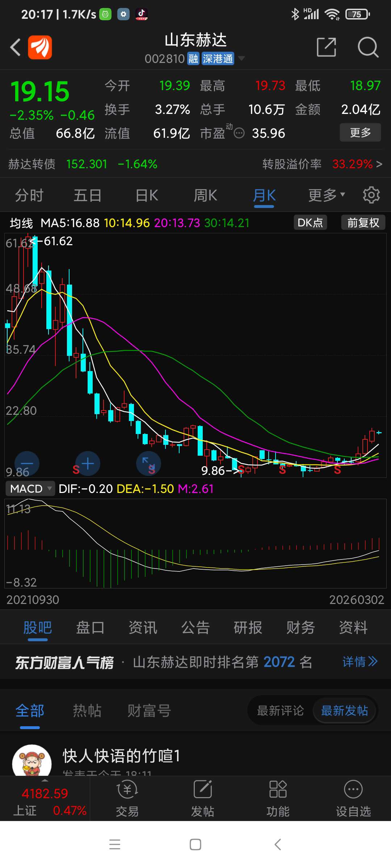Tap the share export icon
Viewport: 391px width, 868px height.
click(327, 47)
